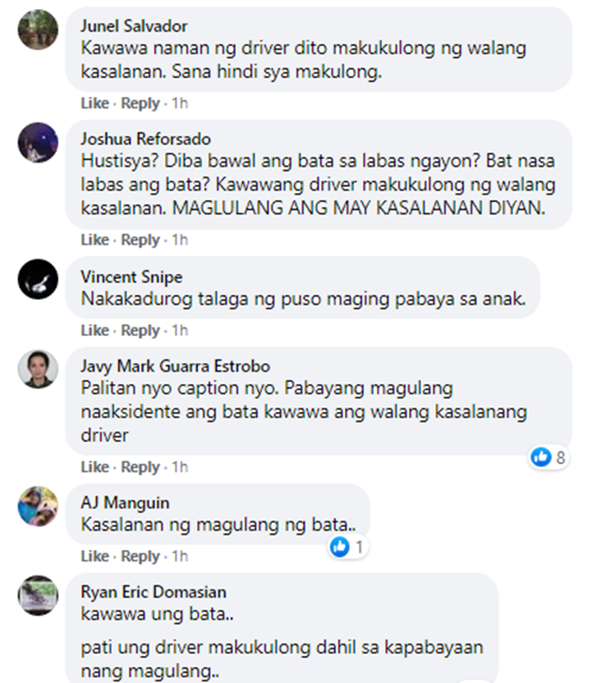Reply to Junel Salvador's comment

pos(140,104)
